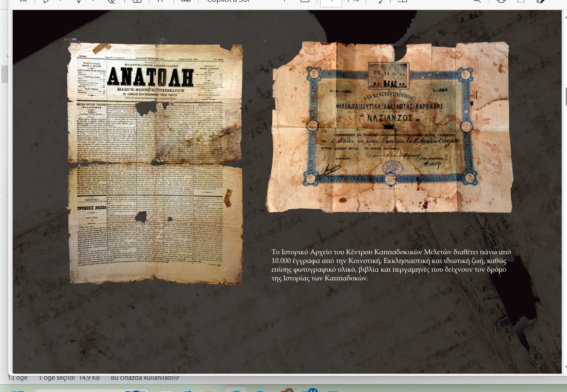Click the Add text box tool
The width and height of the screenshot is (567, 392).
(137, 1)
